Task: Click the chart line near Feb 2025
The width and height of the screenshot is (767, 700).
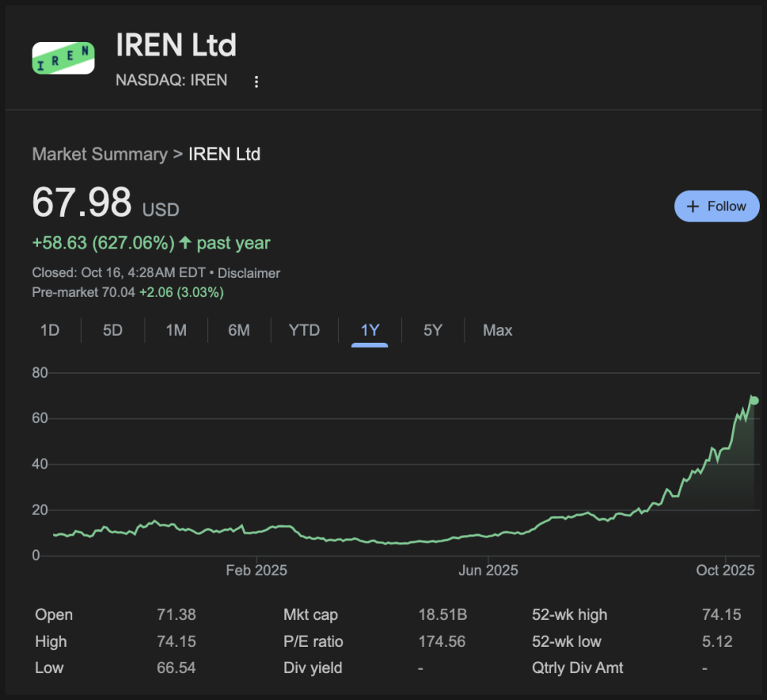Action: pos(256,530)
